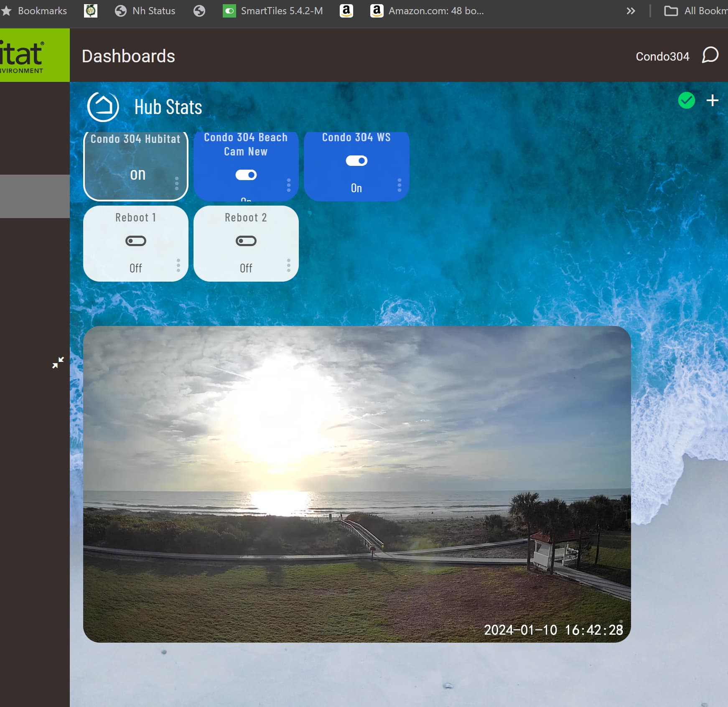Screen dimensions: 728x707
Task: Turn on the Reboot 2 switch
Action: (x=246, y=241)
